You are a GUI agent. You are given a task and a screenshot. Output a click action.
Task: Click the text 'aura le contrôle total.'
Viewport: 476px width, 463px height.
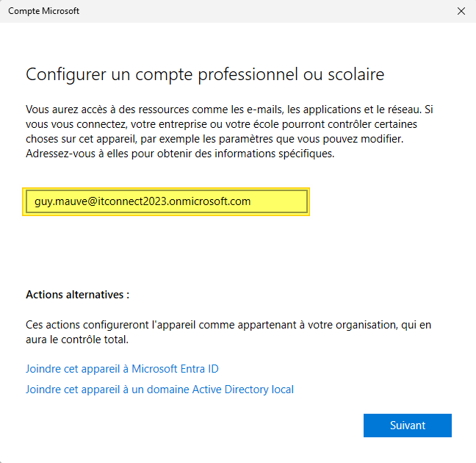point(76,340)
